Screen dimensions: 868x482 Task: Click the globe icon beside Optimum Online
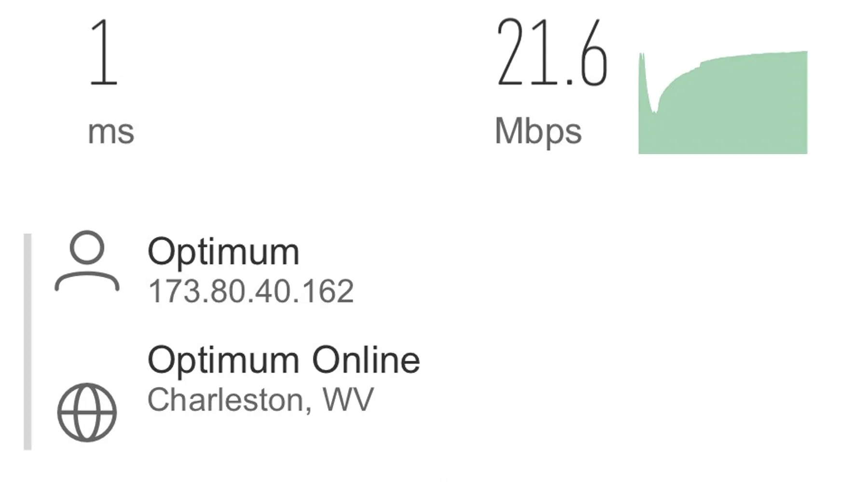pyautogui.click(x=87, y=413)
